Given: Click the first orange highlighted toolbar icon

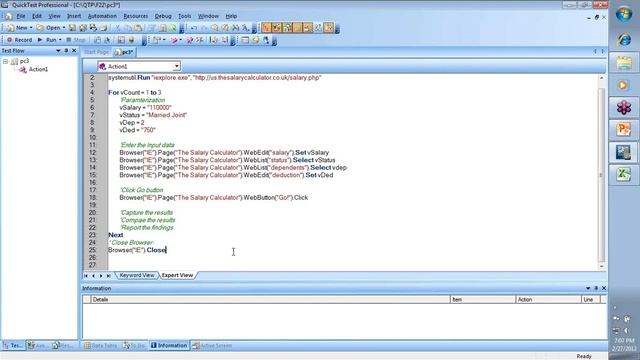Looking at the screenshot, I should [266, 27].
